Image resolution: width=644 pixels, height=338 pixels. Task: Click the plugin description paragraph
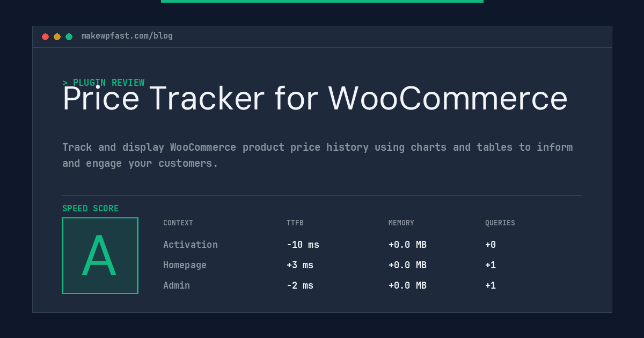tap(318, 155)
